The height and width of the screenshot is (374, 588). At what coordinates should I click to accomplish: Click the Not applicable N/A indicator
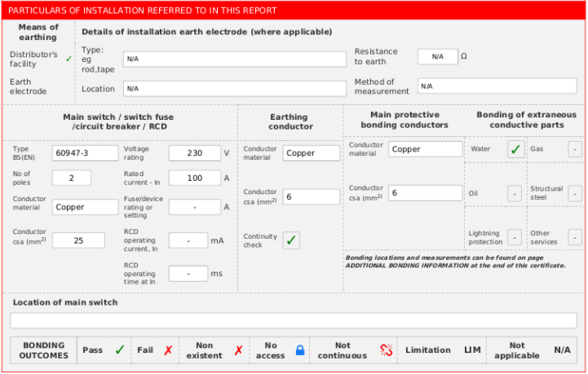pyautogui.click(x=562, y=350)
